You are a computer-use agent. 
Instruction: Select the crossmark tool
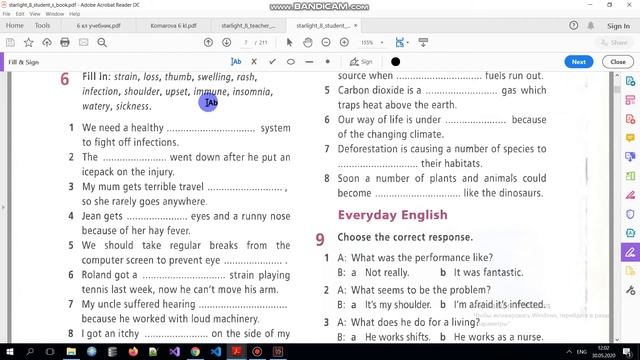coord(254,62)
